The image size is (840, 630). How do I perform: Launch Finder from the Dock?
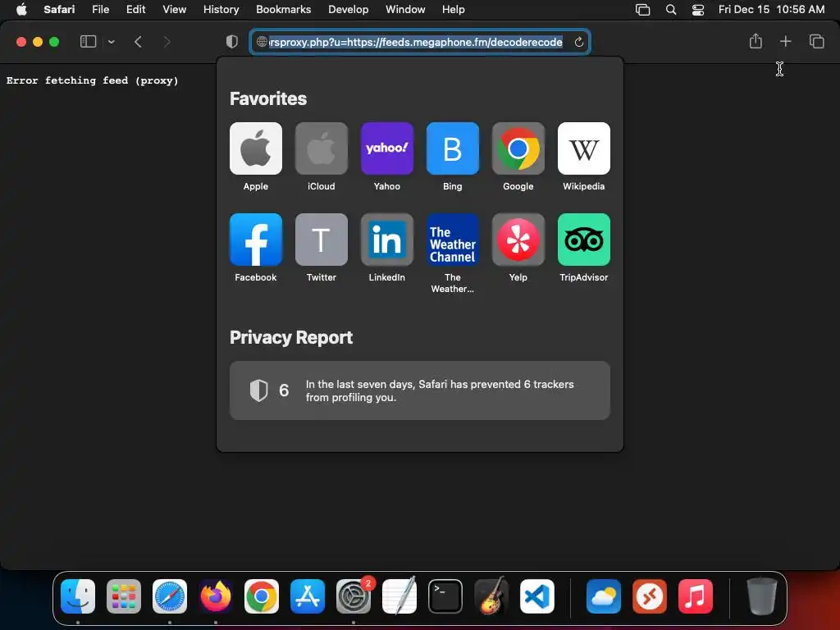pos(78,596)
